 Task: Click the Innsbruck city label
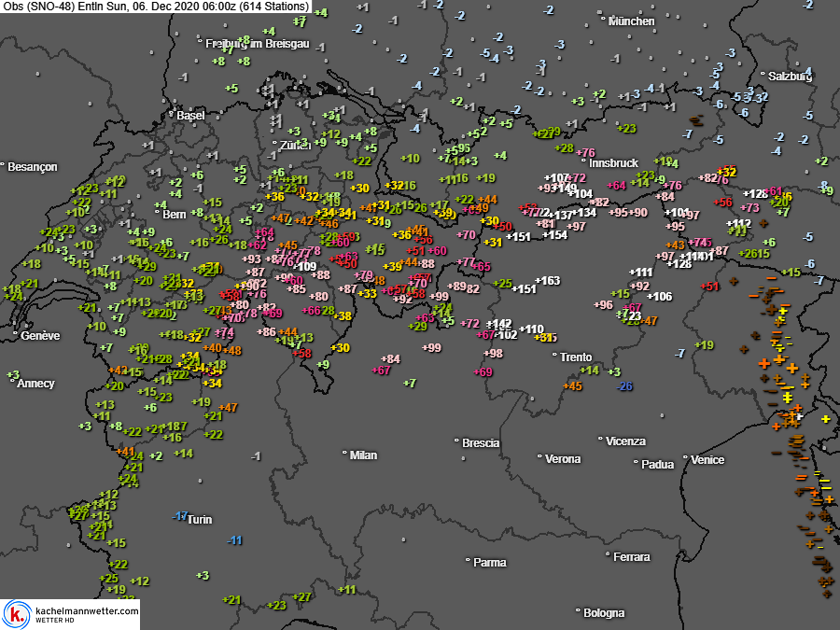point(613,162)
